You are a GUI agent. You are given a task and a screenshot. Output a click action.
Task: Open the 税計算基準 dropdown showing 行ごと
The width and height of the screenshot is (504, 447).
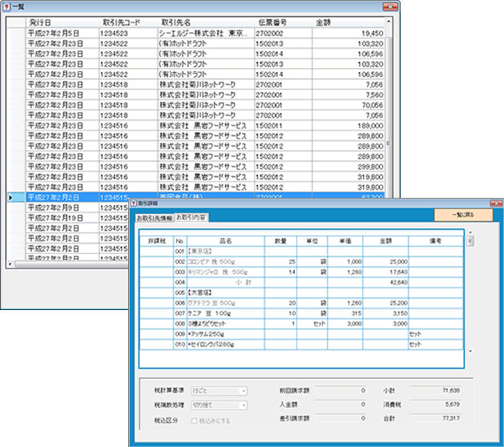(220, 391)
